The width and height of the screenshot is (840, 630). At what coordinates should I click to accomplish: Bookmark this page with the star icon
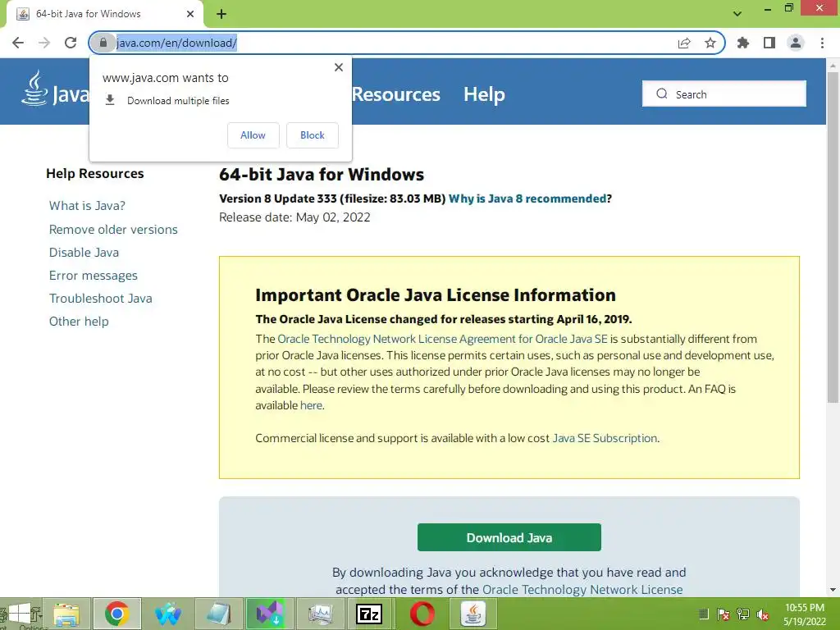pyautogui.click(x=710, y=43)
